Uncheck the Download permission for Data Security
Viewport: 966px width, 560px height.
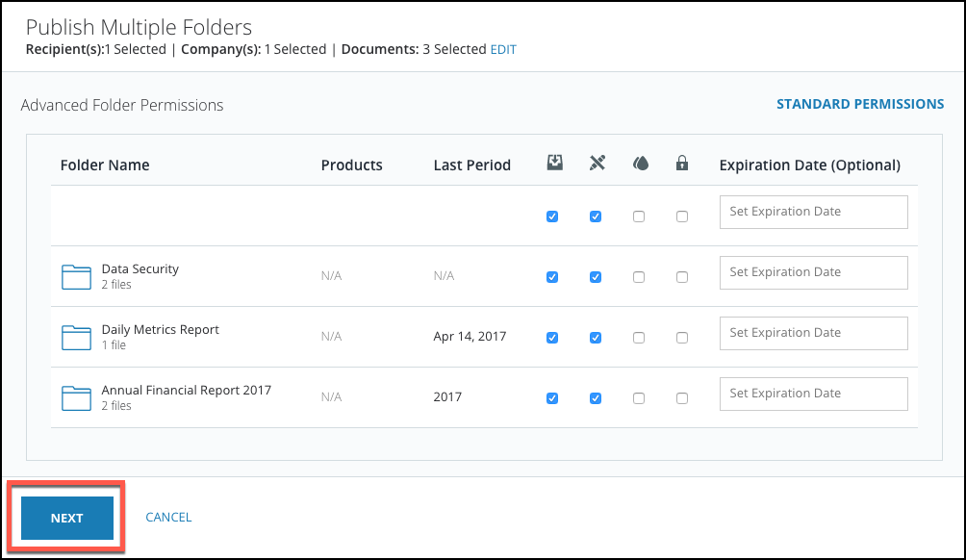(552, 277)
